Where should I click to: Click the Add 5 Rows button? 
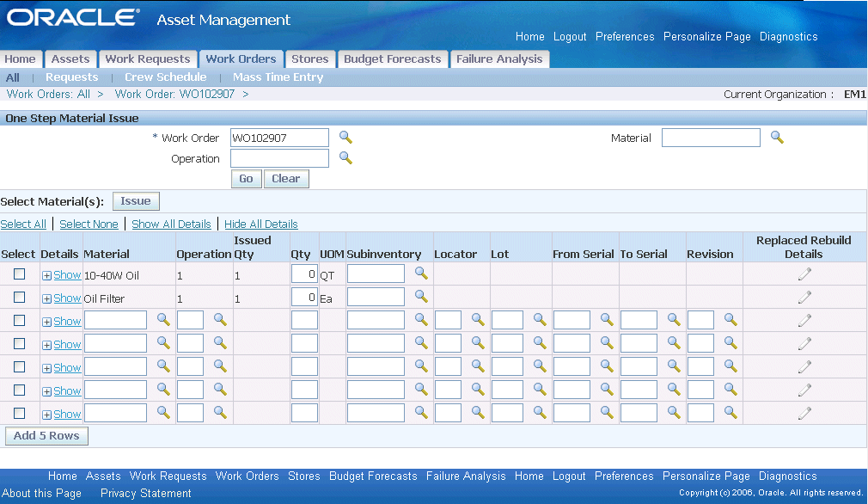click(x=46, y=436)
